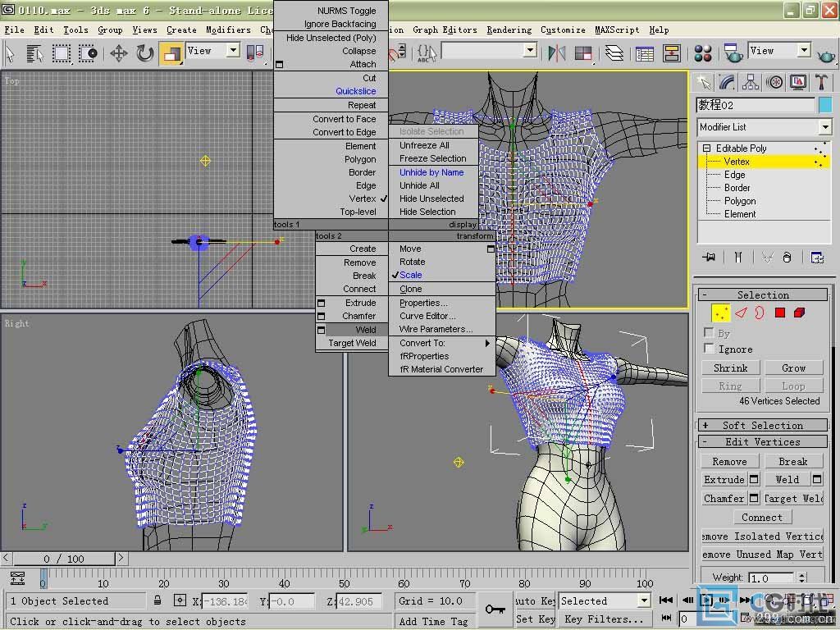Toggle Absolute/Offset transform type-in mode
This screenshot has height=630, width=840.
[180, 600]
